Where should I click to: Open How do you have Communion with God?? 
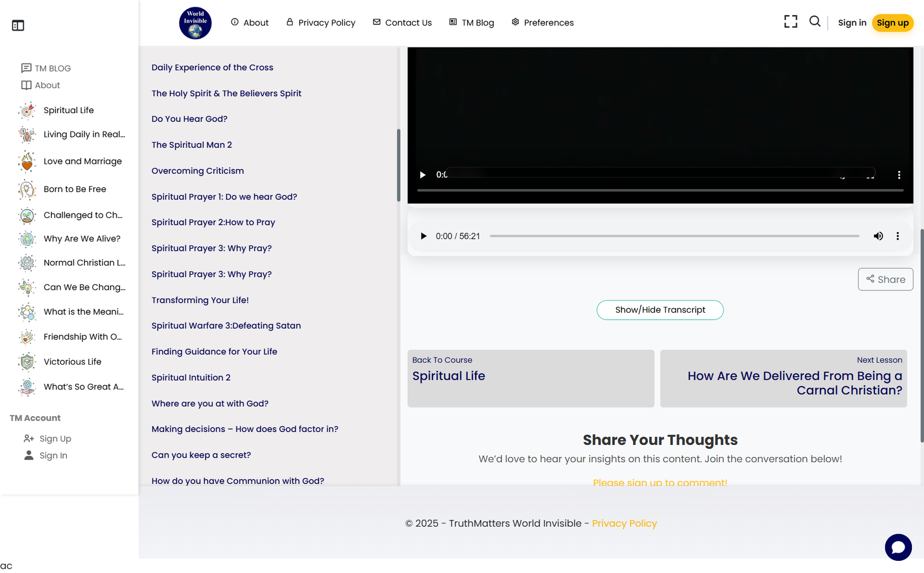click(x=237, y=481)
